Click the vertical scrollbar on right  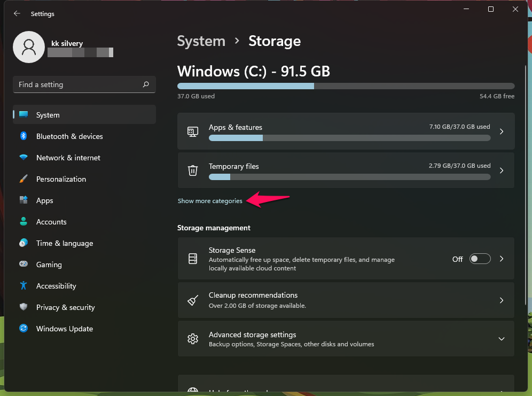pos(526,185)
